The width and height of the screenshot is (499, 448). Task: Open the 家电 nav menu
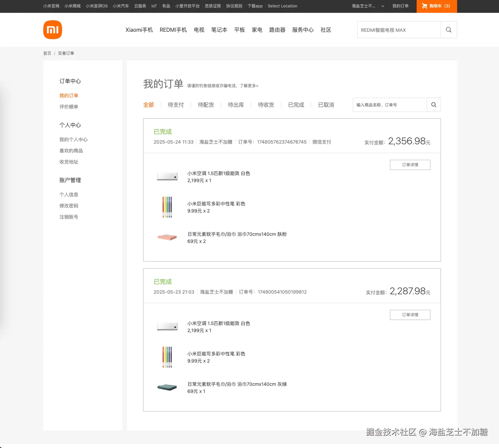click(x=257, y=30)
